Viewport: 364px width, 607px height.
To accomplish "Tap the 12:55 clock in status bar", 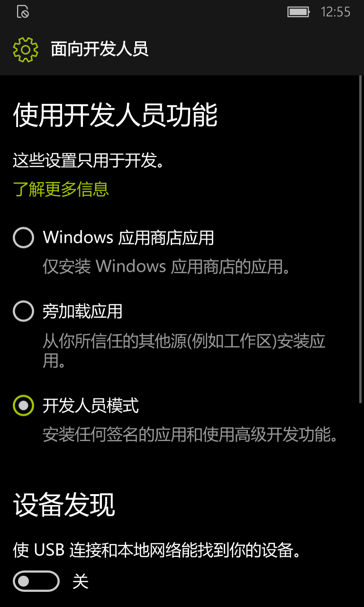I will coord(336,12).
